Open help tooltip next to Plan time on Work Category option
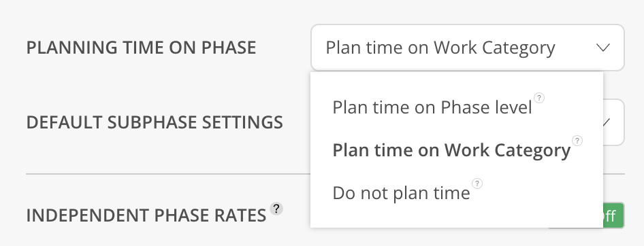This screenshot has width=644, height=246. pyautogui.click(x=577, y=141)
